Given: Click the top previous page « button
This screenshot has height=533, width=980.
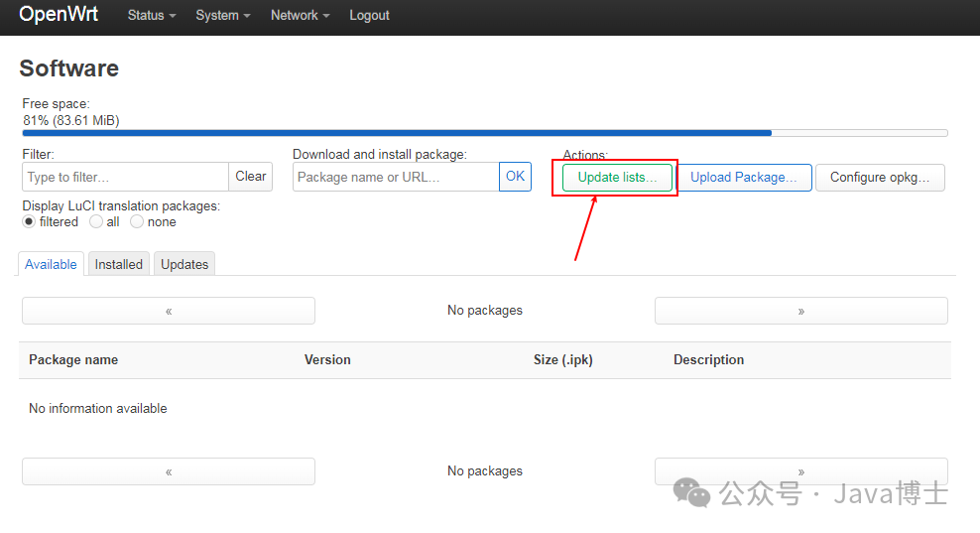Looking at the screenshot, I should [169, 311].
